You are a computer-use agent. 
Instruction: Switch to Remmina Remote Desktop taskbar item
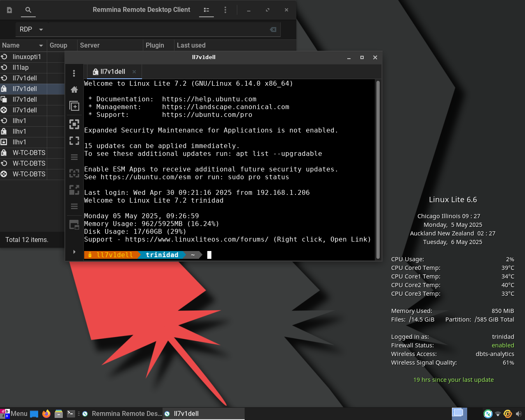pyautogui.click(x=122, y=413)
